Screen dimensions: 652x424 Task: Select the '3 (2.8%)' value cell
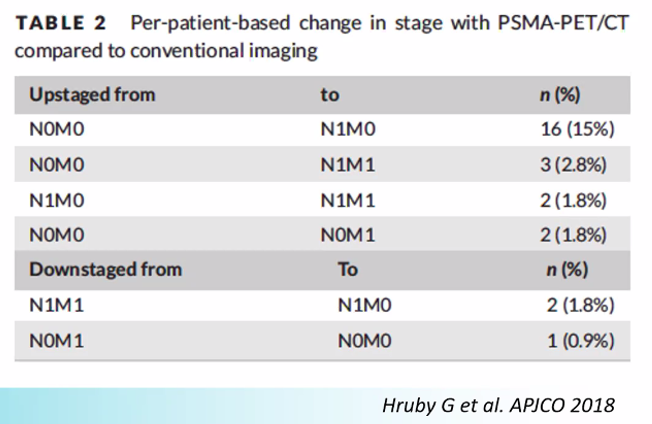click(573, 165)
